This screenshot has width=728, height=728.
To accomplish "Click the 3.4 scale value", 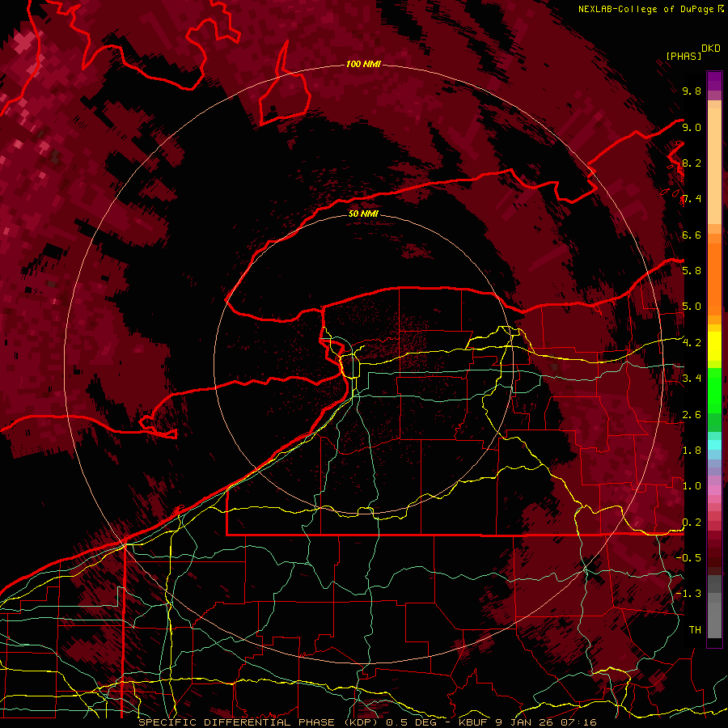I will [692, 379].
